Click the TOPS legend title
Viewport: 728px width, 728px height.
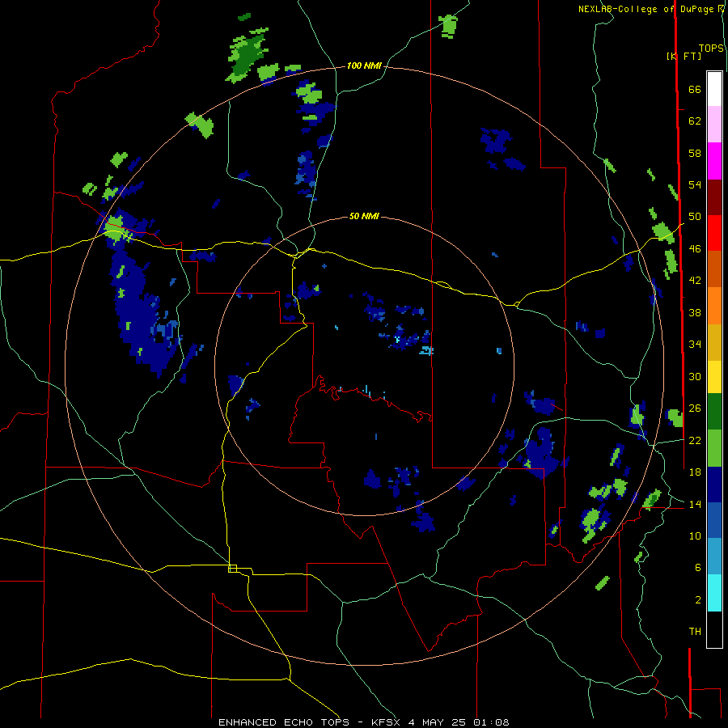(x=711, y=49)
